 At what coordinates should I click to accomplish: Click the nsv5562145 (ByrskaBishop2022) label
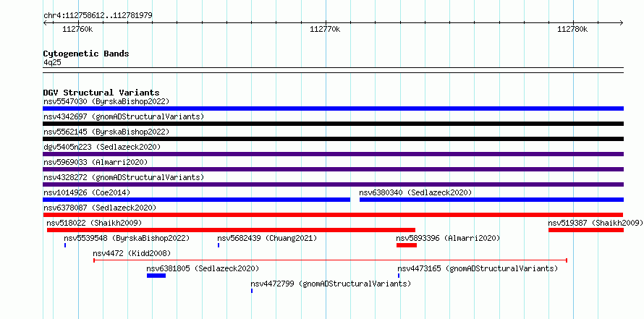[x=106, y=132]
